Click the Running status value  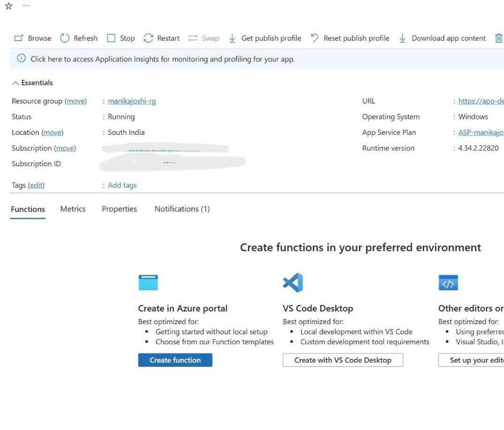click(x=121, y=117)
